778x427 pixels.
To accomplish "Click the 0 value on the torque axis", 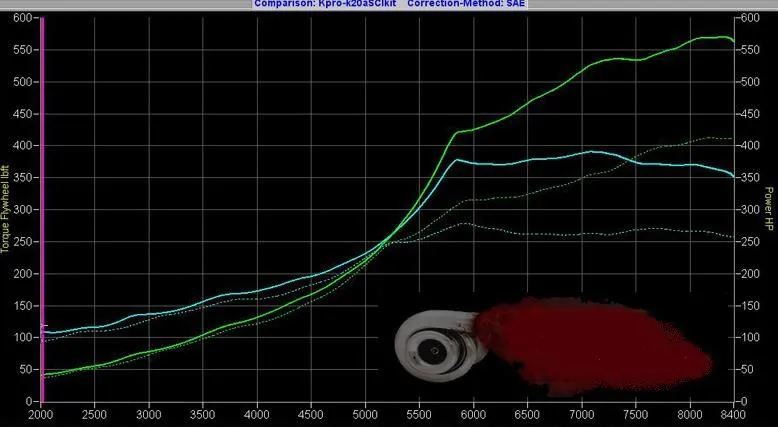I will pyautogui.click(x=29, y=401).
